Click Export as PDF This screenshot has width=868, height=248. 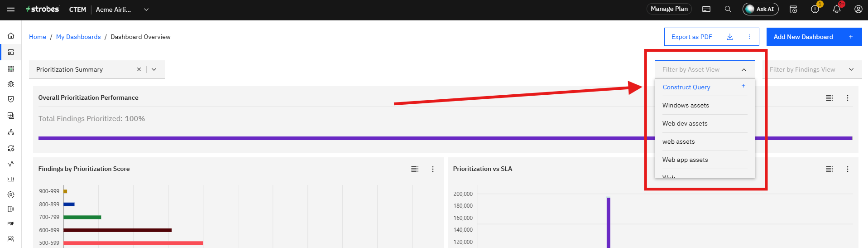tap(702, 37)
